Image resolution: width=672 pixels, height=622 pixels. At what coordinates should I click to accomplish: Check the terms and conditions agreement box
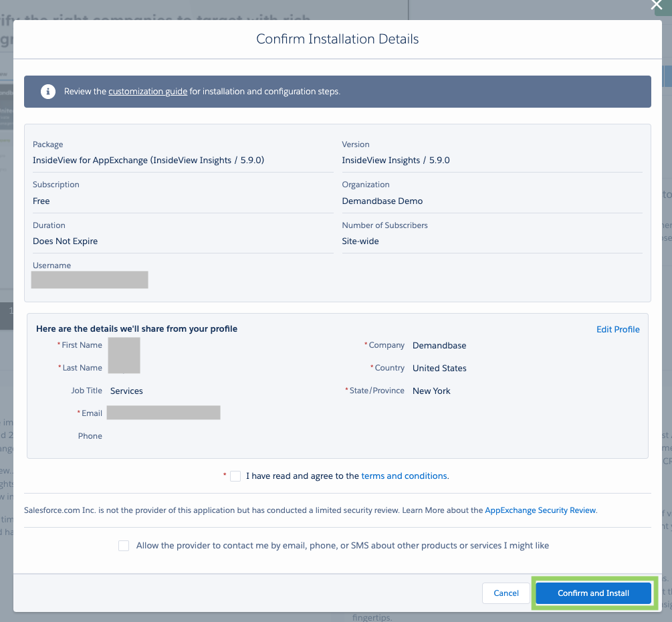point(235,476)
